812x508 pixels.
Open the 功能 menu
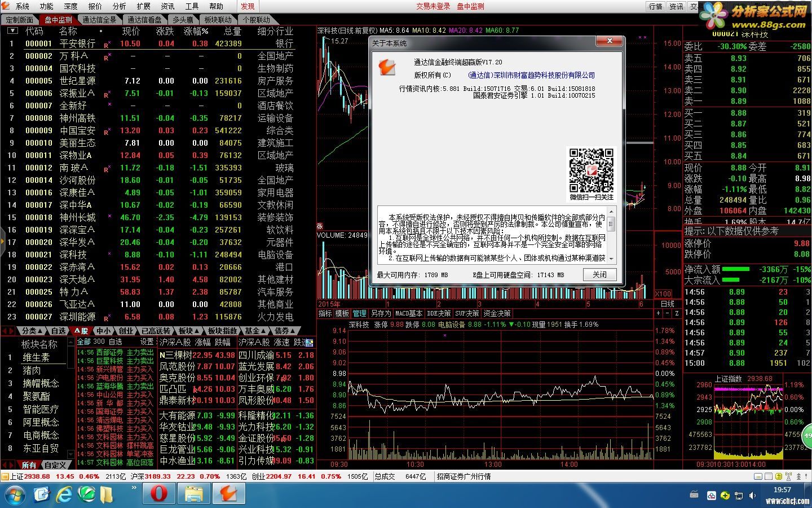coord(47,6)
